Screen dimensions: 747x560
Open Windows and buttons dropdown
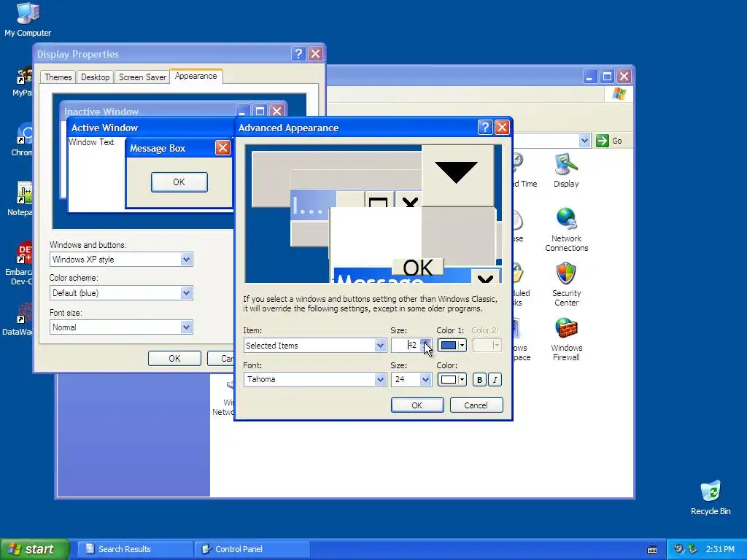[121, 260]
